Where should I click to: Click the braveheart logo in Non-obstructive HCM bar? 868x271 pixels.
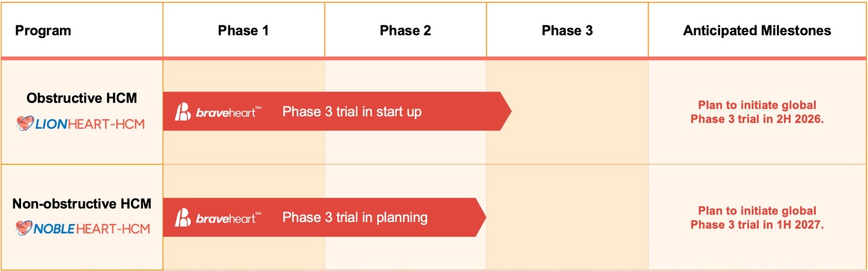pos(218,218)
